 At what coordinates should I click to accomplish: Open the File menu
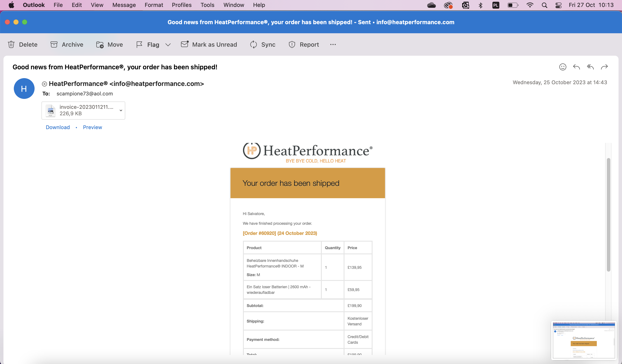click(x=58, y=5)
